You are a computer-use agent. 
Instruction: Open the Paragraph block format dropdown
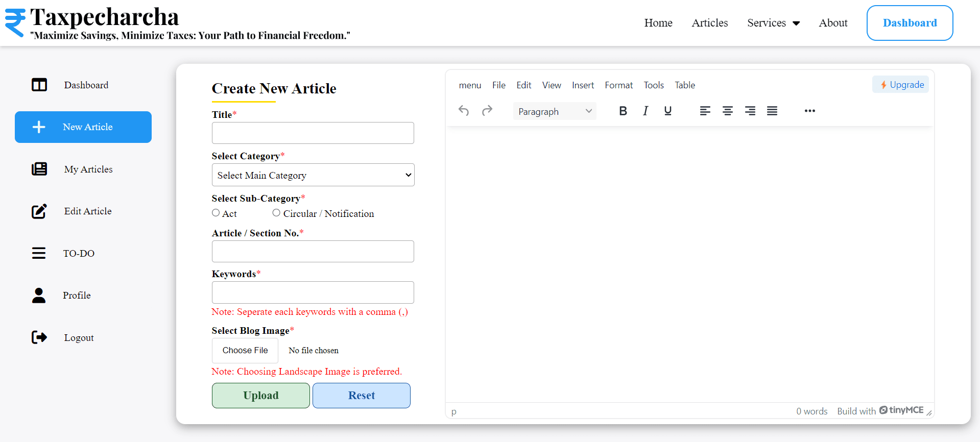coord(555,111)
